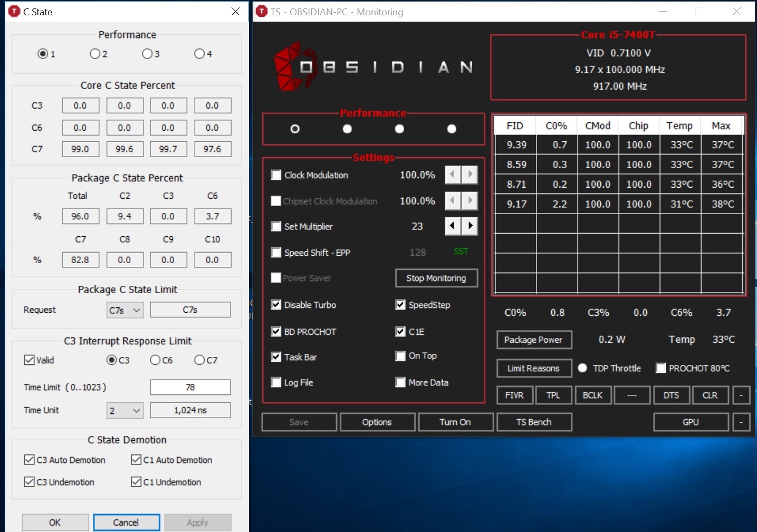This screenshot has height=532, width=757.
Task: Select C3 interrupt response radio
Action: coord(111,360)
